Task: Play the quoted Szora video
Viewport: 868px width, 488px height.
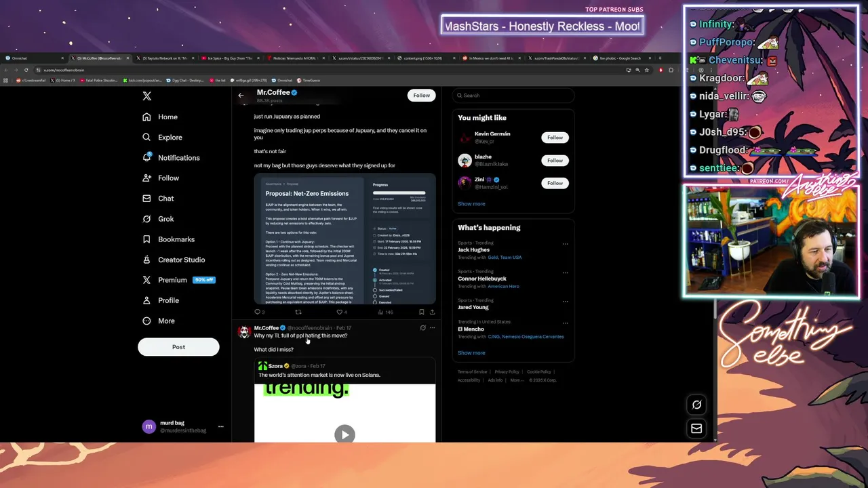Action: [x=344, y=434]
